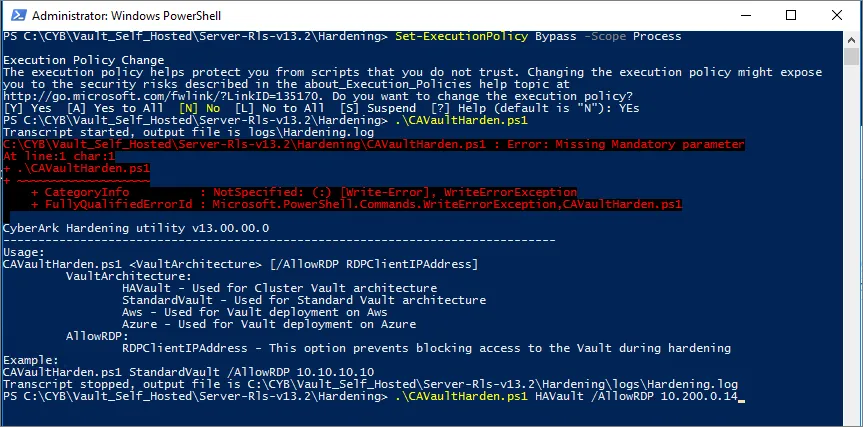863x427 pixels.
Task: Click the "CyberArk Hardening utility v13.00.00.0" line
Action: click(x=136, y=227)
